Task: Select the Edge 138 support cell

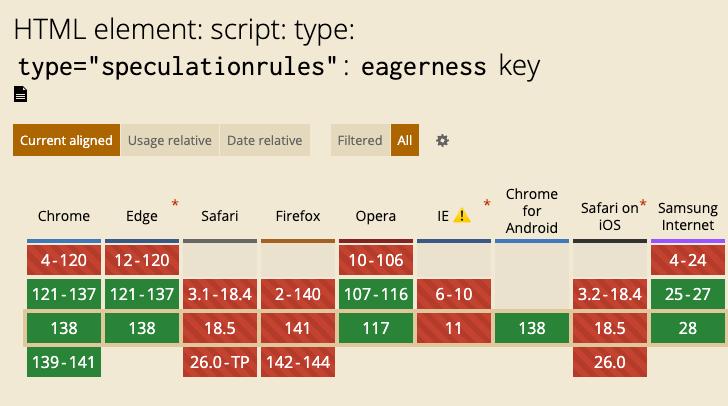Action: pyautogui.click(x=142, y=328)
